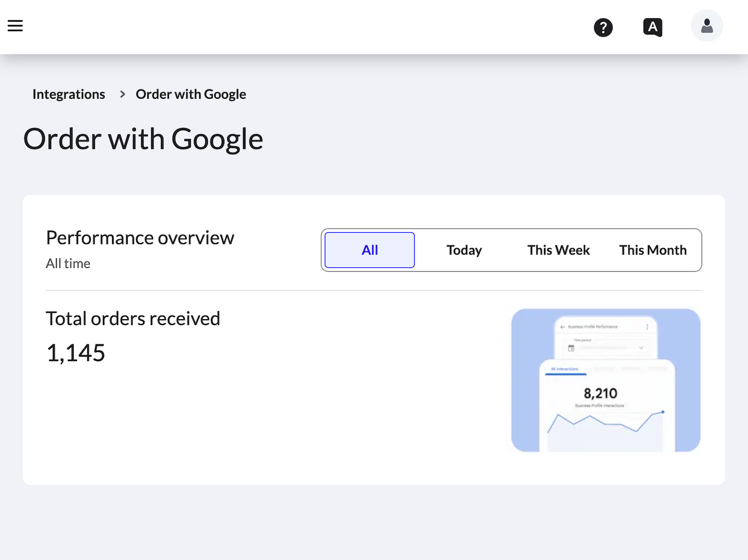Click the 1,145 total orders figure
The image size is (748, 560).
(x=75, y=352)
